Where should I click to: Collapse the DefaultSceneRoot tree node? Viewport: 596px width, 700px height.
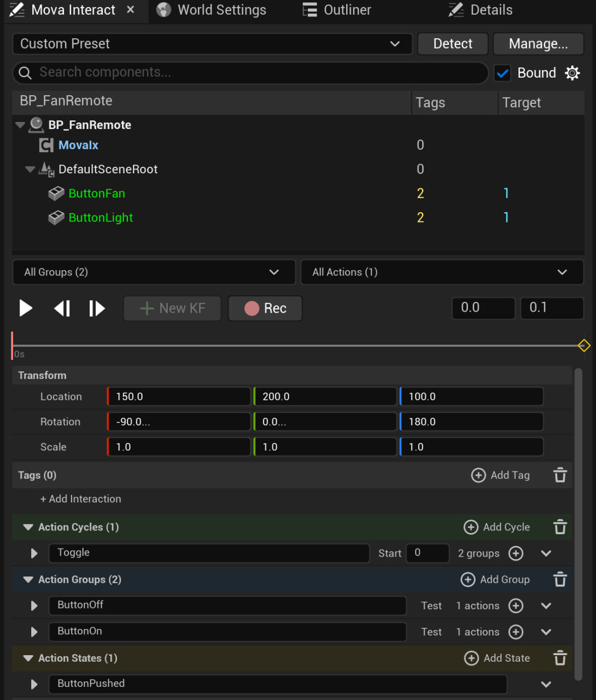[x=30, y=170]
